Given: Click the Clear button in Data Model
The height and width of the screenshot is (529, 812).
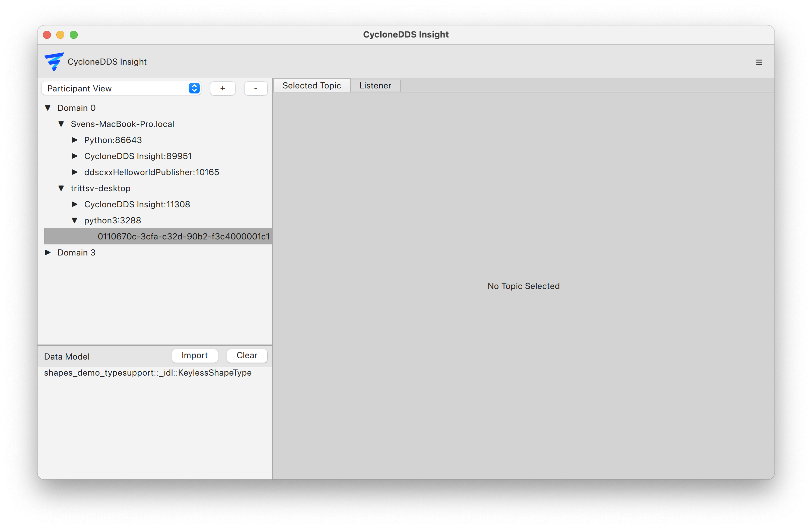Looking at the screenshot, I should point(247,355).
